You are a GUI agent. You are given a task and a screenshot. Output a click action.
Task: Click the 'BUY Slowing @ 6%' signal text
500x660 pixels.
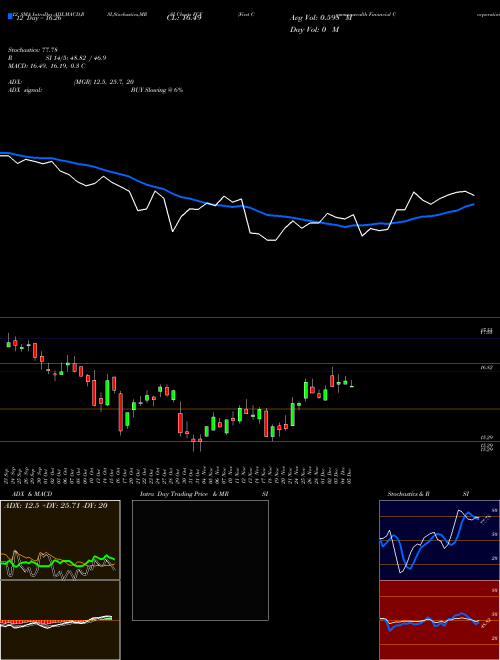157,90
